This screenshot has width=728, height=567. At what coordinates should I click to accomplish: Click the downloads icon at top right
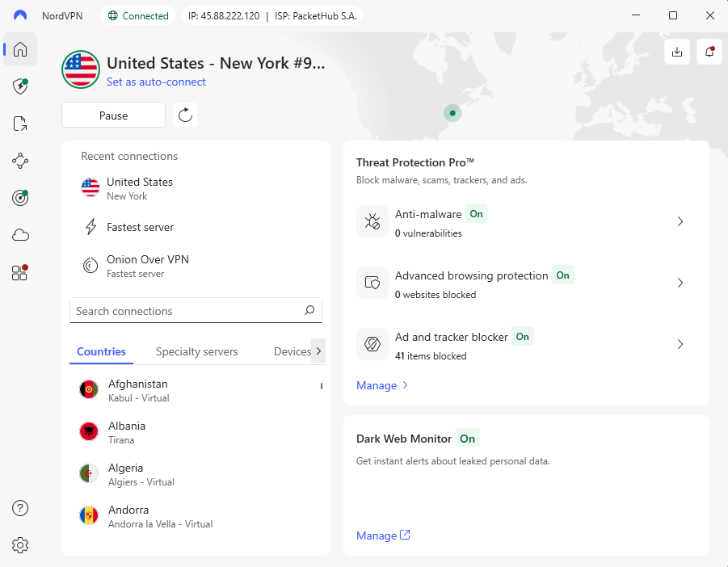pyautogui.click(x=677, y=51)
